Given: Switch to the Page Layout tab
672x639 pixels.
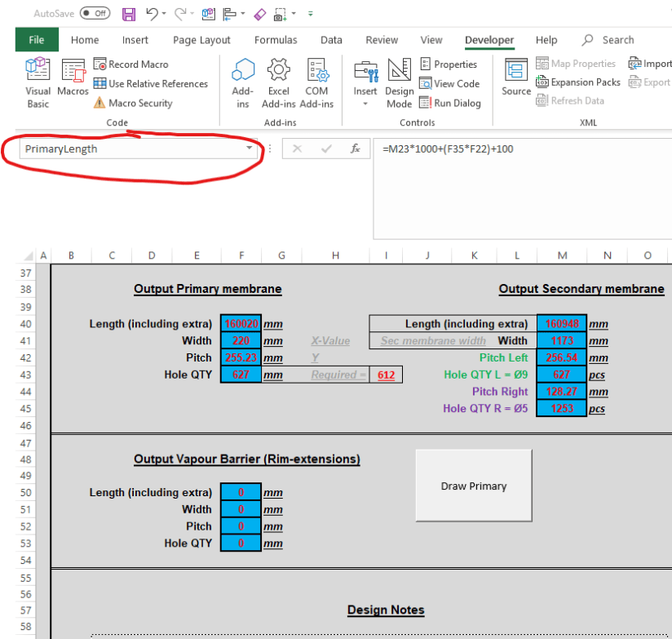Looking at the screenshot, I should coord(201,40).
